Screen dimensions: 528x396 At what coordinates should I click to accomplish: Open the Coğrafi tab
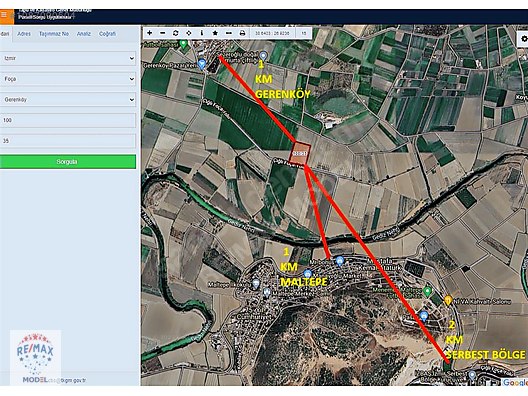tap(107, 34)
